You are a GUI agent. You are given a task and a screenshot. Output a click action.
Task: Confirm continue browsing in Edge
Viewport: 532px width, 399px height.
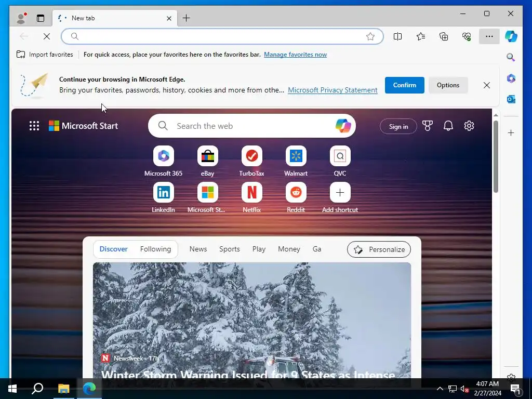pyautogui.click(x=404, y=85)
